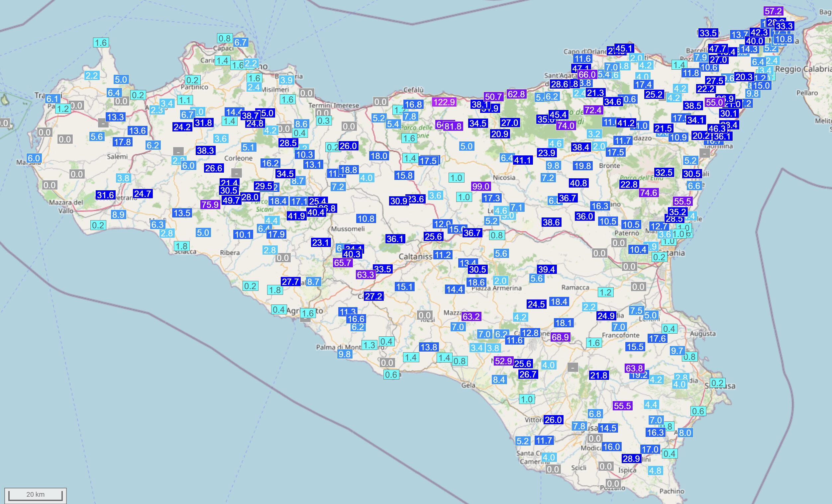Viewport: 832px width, 504px height.
Task: Select the 66.0 marker near Sant'Agata
Action: 587,75
